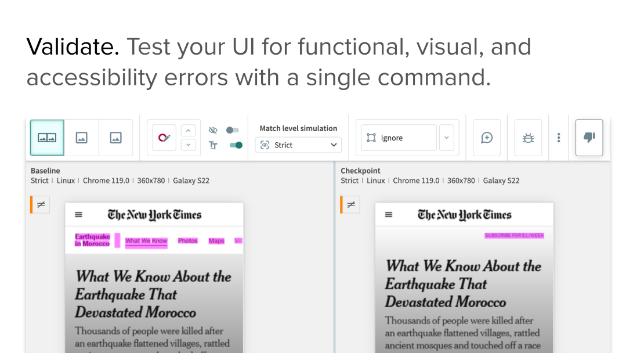Click the Ignore region button

399,138
